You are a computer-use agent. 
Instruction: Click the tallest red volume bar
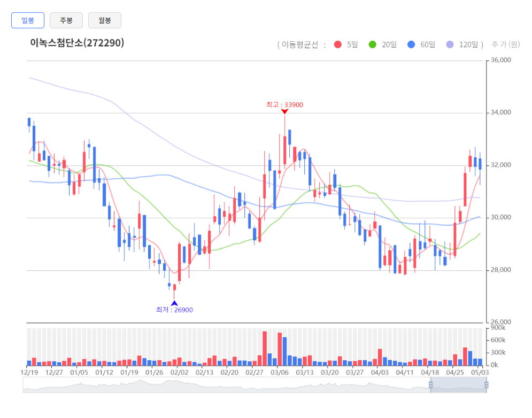coord(265,349)
